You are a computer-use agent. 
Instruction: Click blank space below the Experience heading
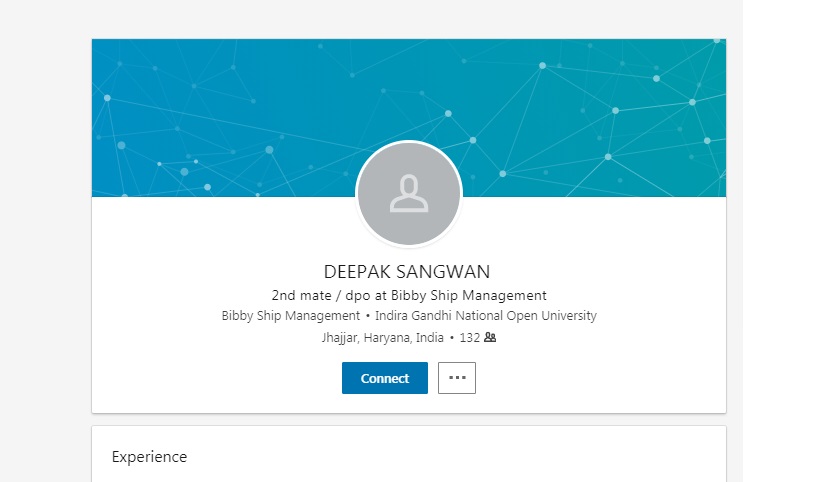400,475
